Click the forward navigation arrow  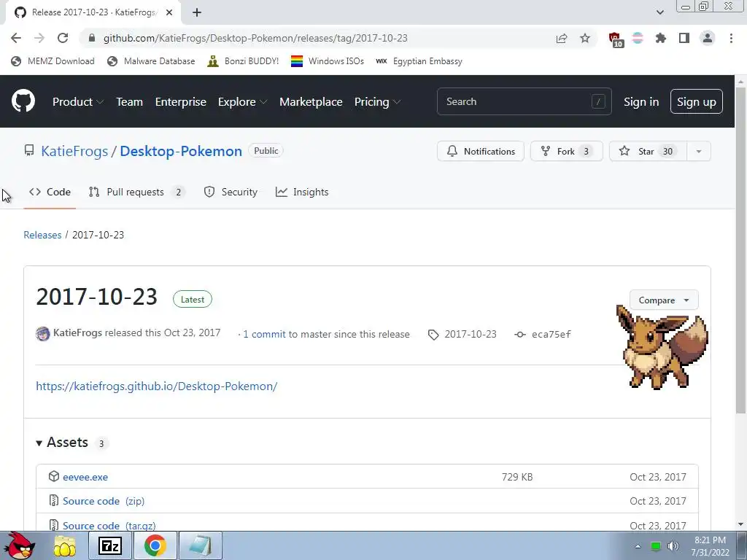[x=39, y=38]
